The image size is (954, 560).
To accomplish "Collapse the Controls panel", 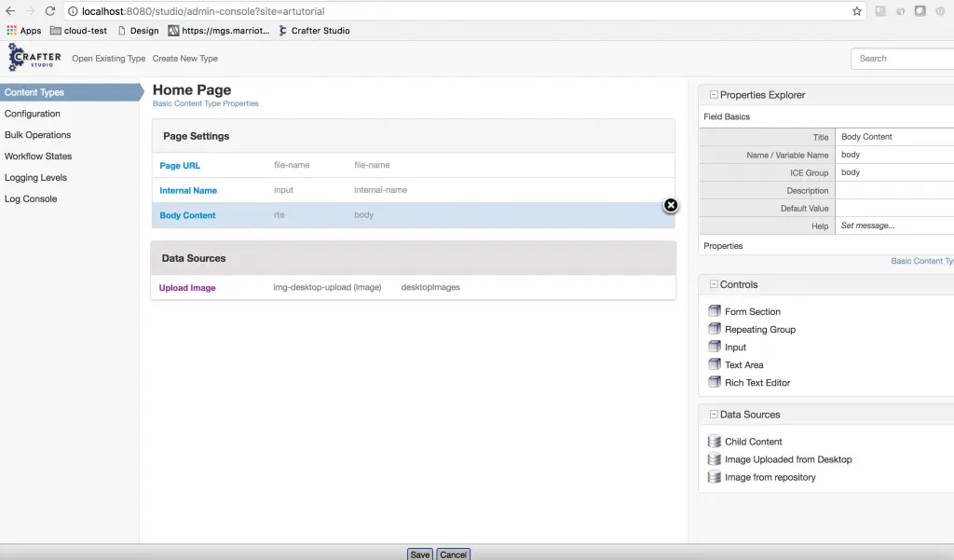I will tap(714, 284).
